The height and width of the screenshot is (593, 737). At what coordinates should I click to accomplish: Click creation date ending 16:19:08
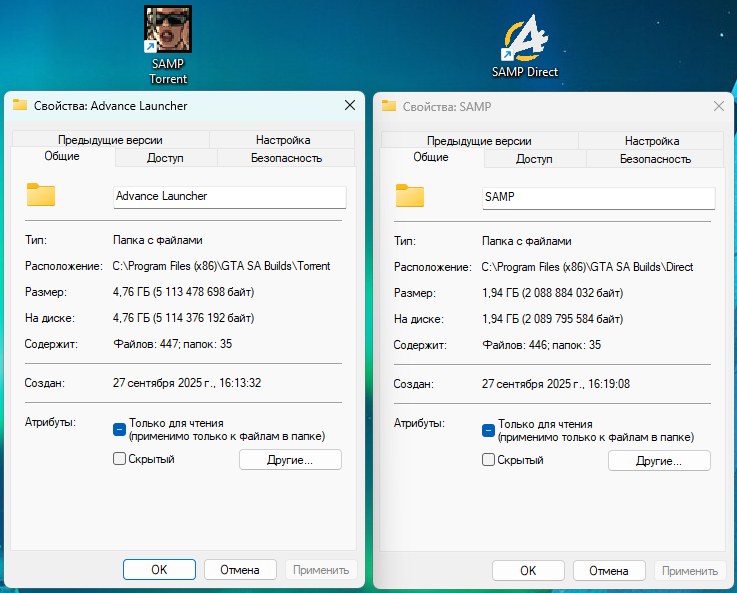556,383
